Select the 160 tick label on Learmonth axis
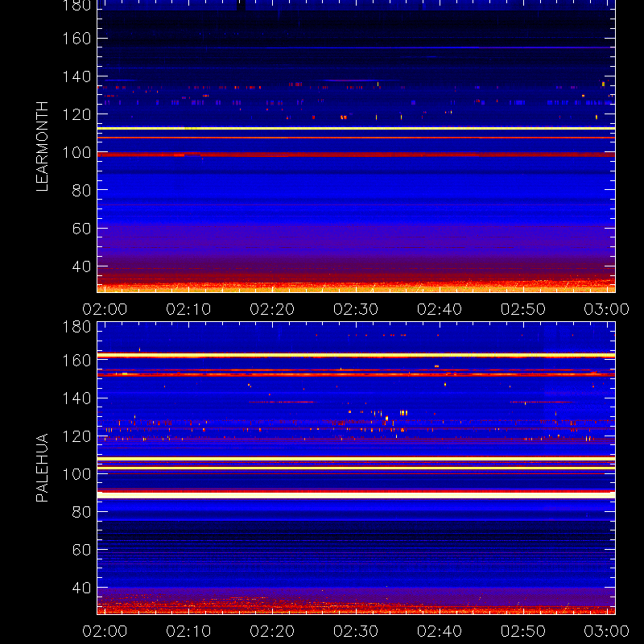This screenshot has height=644, width=644. click(76, 39)
